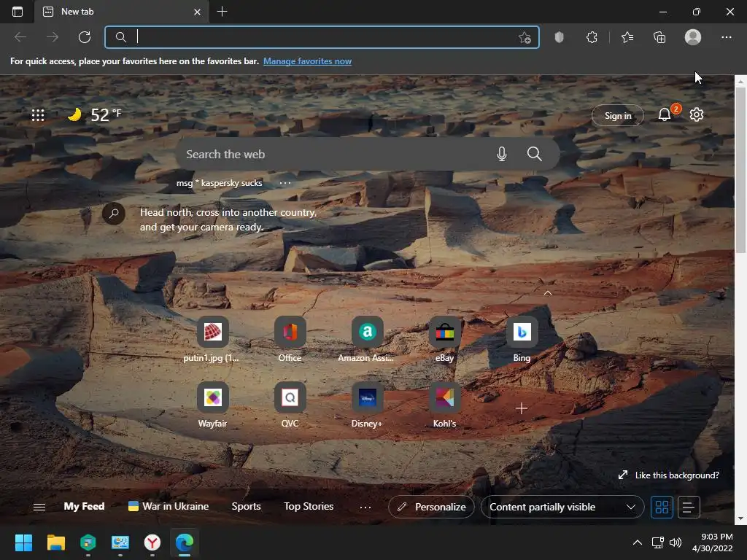Click the web search magnifier icon
747x560 pixels.
point(535,154)
